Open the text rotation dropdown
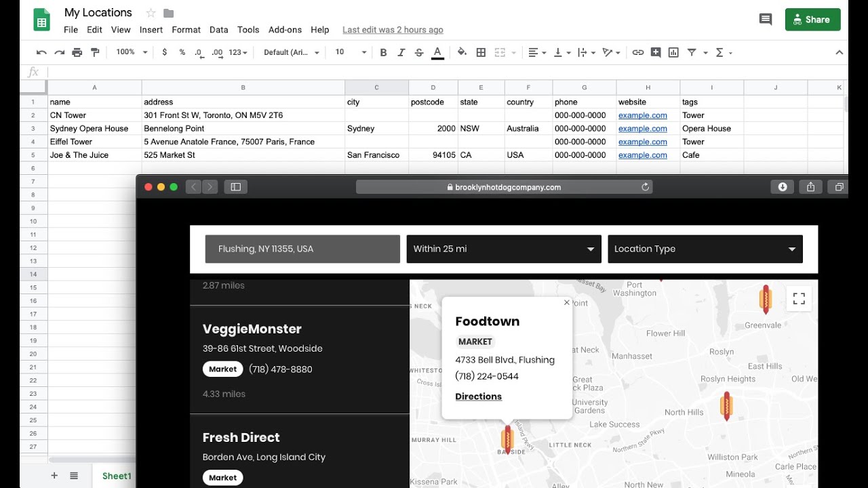Screen dimensions: 868x488 [x=611, y=52]
